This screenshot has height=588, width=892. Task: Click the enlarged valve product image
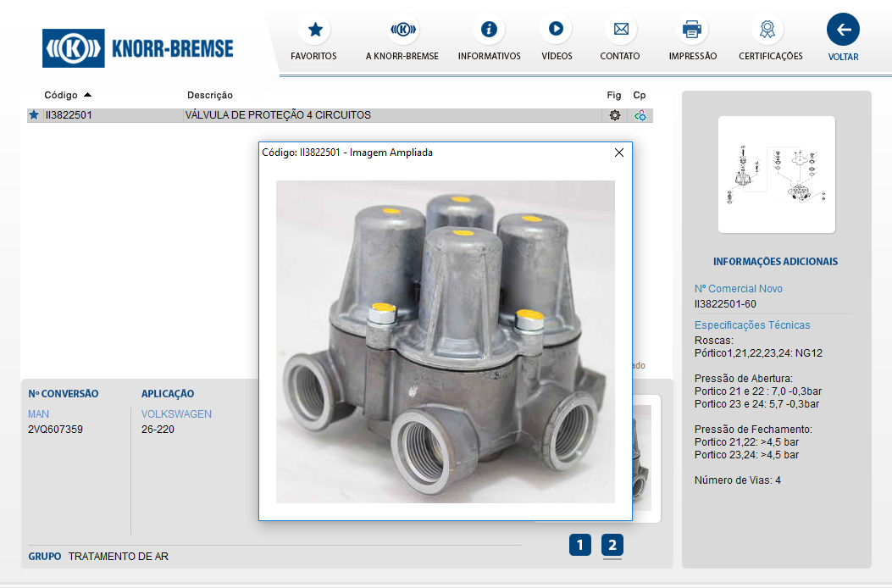pyautogui.click(x=445, y=341)
